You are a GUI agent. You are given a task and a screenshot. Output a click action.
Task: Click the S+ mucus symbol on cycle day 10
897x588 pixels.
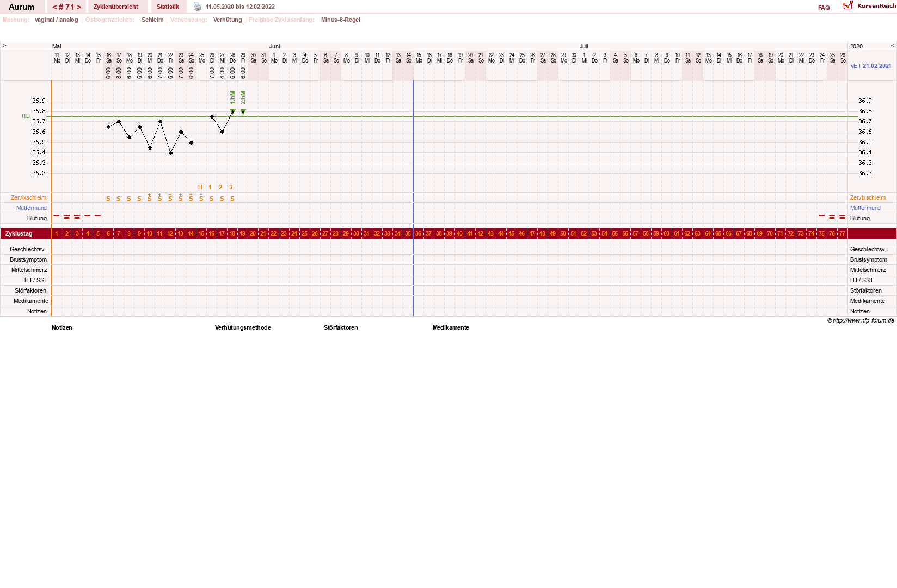pyautogui.click(x=150, y=197)
